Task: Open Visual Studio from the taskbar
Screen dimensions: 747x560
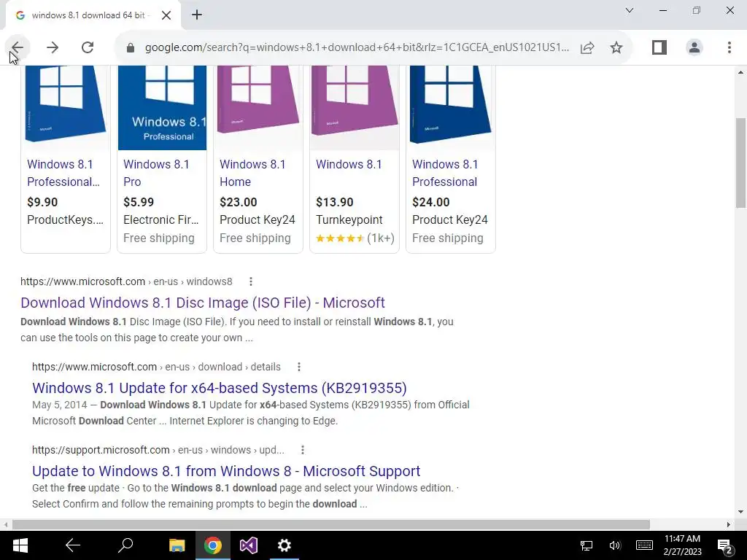Action: (x=248, y=545)
